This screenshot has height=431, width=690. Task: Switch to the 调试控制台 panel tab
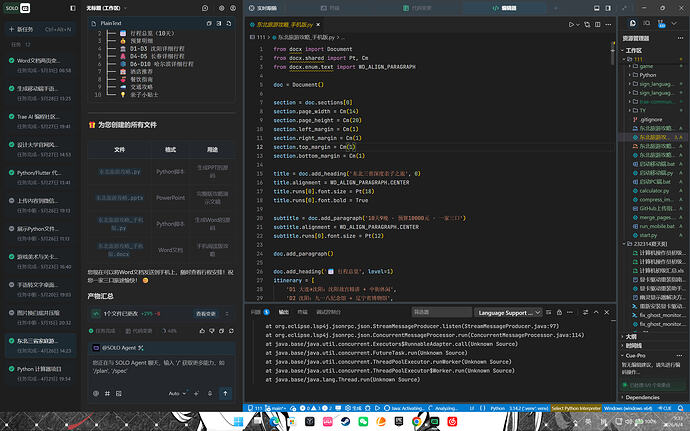click(328, 312)
